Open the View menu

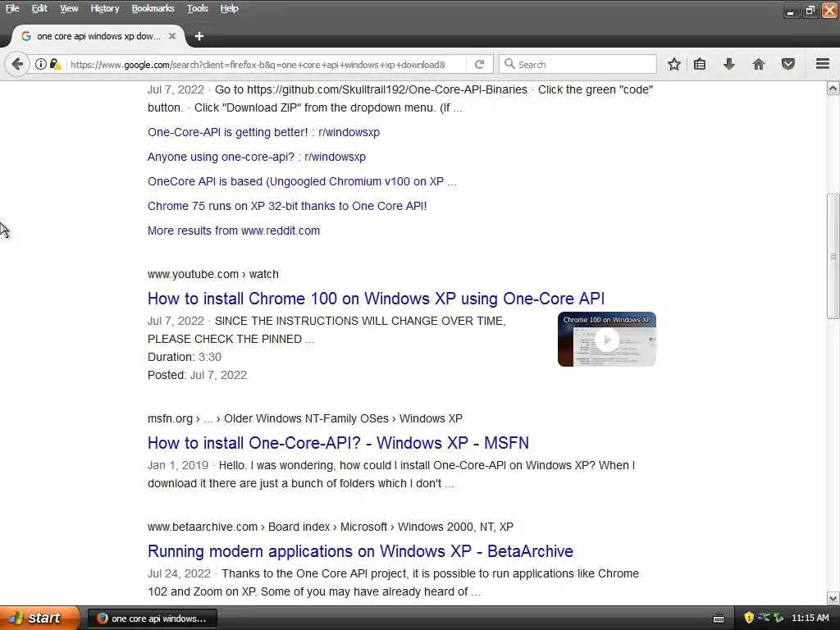tap(69, 8)
